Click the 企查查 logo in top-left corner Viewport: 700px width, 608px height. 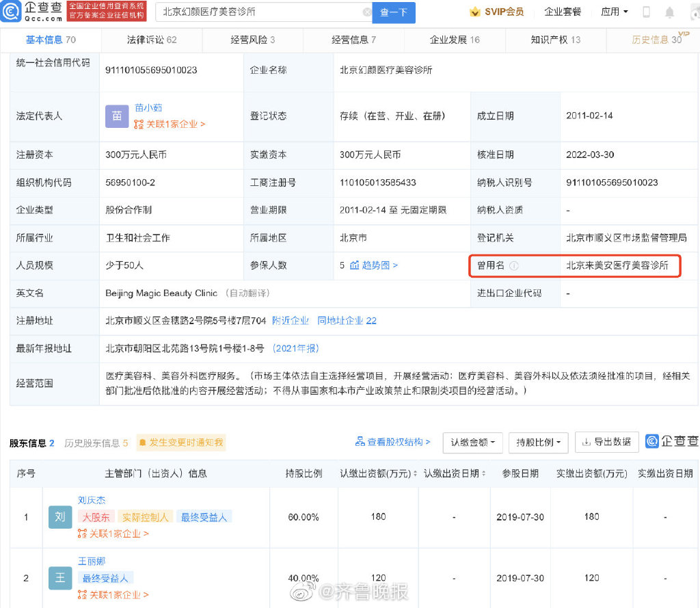[x=31, y=12]
